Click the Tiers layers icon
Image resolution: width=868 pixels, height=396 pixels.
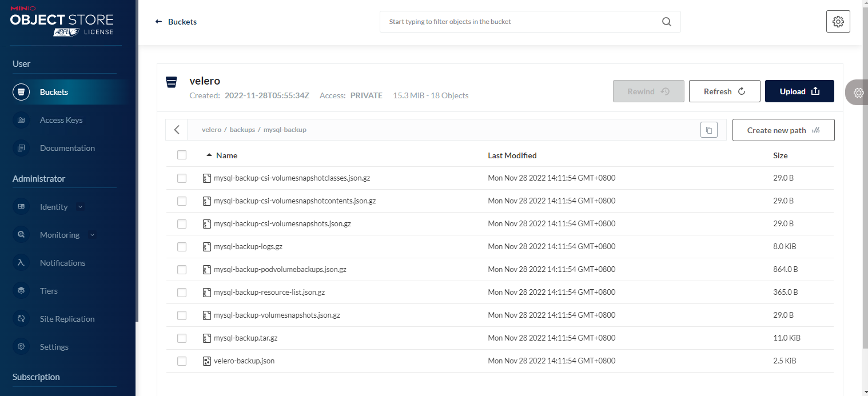point(21,291)
